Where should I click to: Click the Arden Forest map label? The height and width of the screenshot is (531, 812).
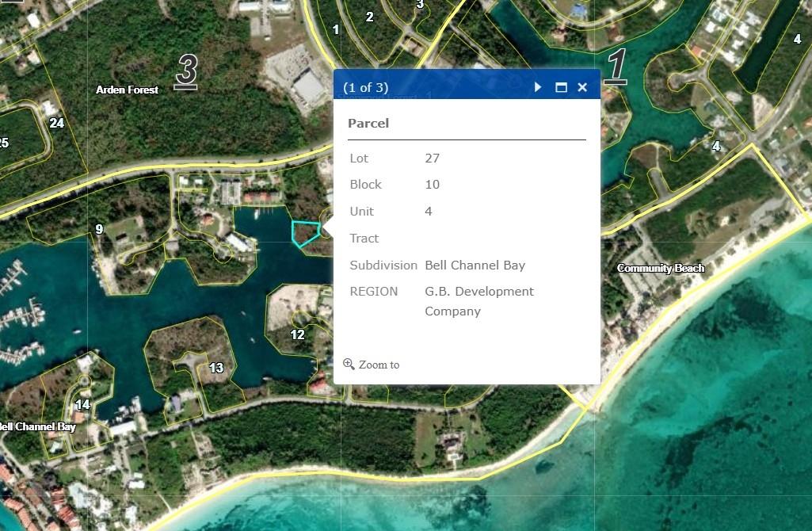pos(127,90)
